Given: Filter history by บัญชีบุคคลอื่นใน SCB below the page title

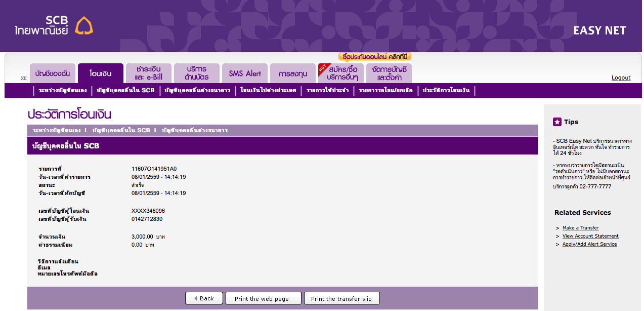Looking at the screenshot, I should (x=121, y=130).
